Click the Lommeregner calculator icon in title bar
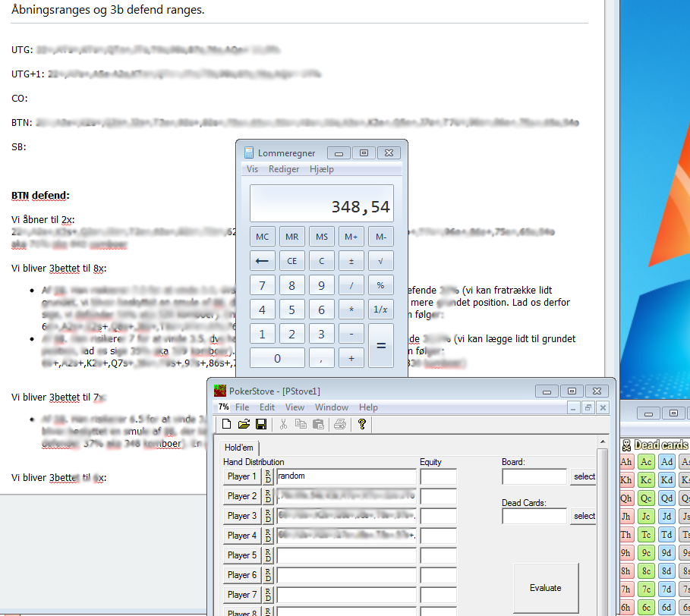 pos(249,152)
